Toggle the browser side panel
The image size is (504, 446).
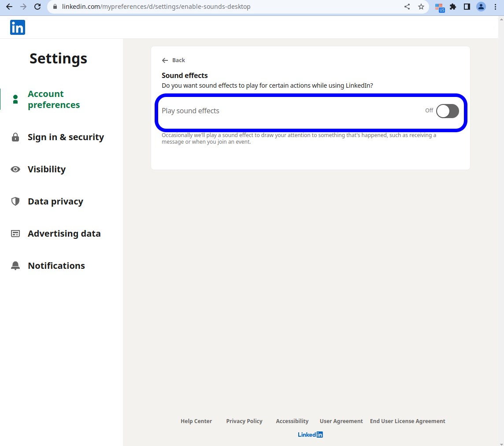(467, 7)
